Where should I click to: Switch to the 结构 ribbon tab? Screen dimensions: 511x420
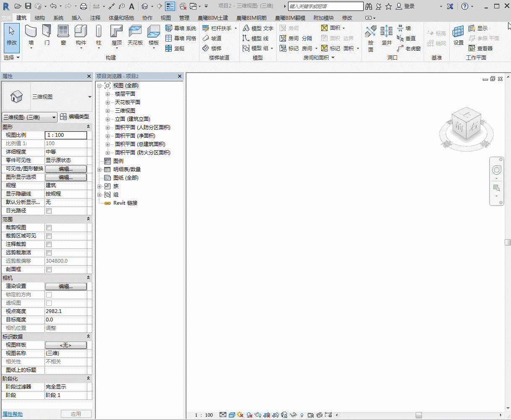[x=40, y=18]
